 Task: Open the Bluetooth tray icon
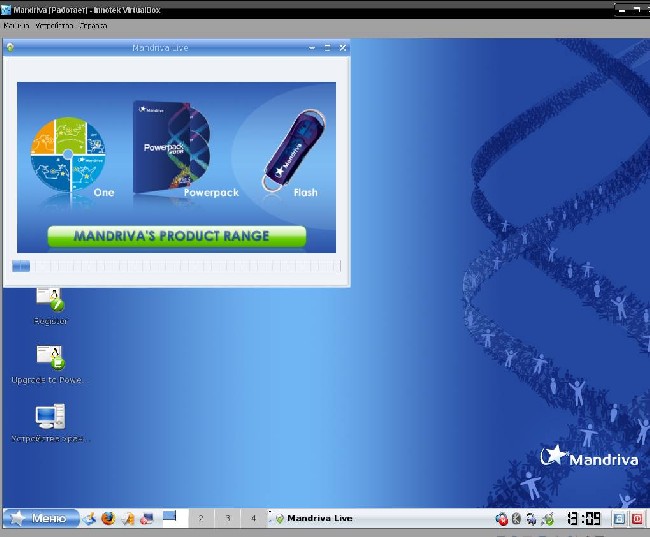tap(516, 518)
